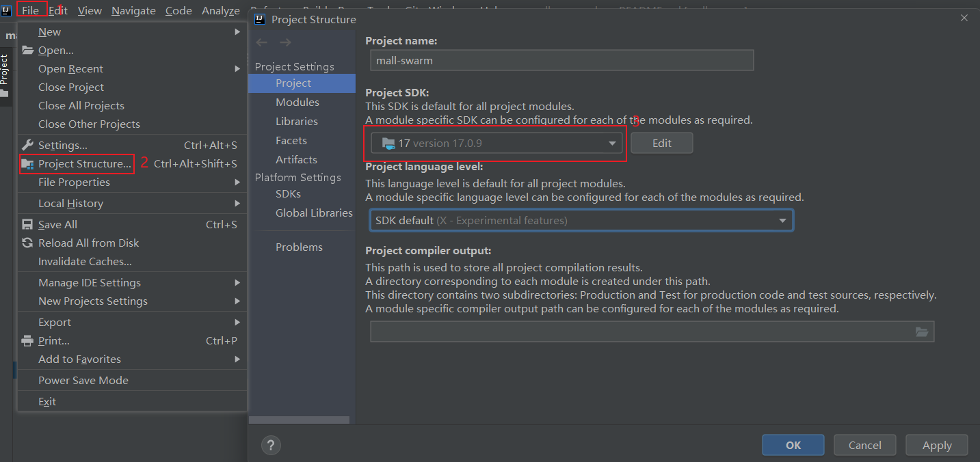The width and height of the screenshot is (980, 462).
Task: Click the Edit button next to SDK
Action: click(x=662, y=143)
